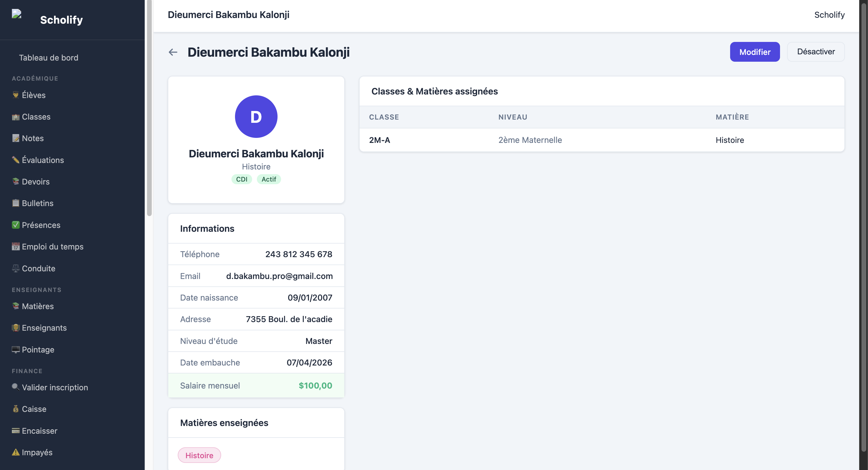The height and width of the screenshot is (470, 868).
Task: Select the 2M-A class row
Action: (x=602, y=140)
